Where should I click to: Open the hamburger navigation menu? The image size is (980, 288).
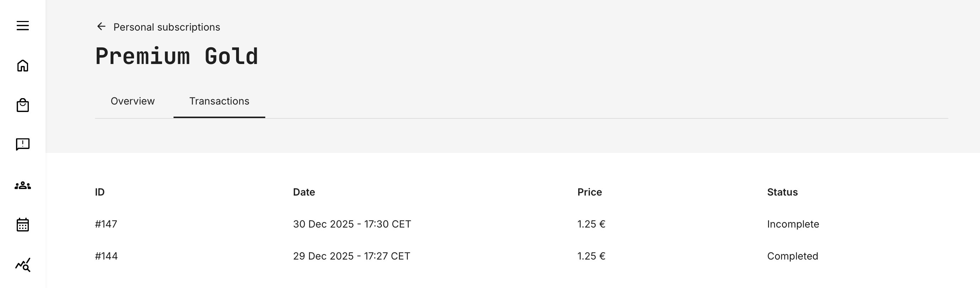[23, 26]
